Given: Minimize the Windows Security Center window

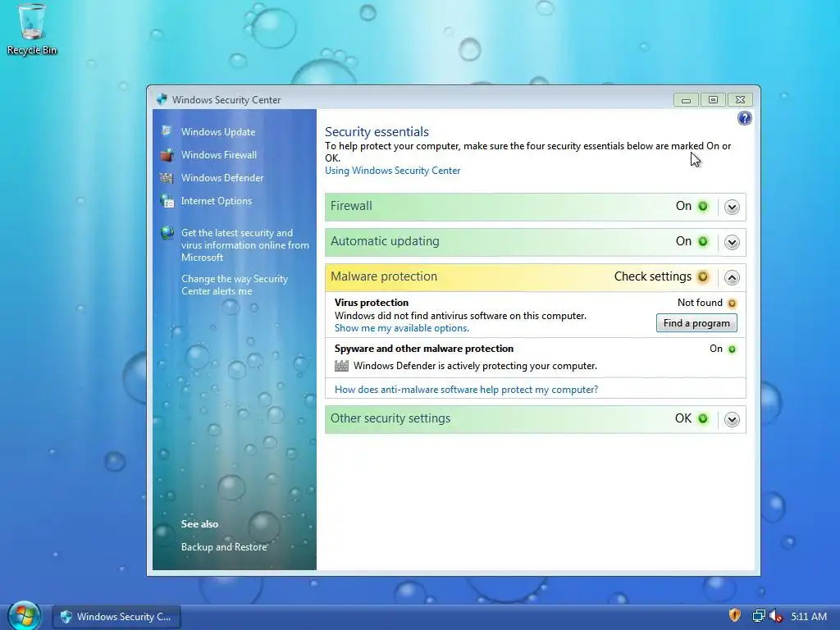Looking at the screenshot, I should (x=686, y=99).
